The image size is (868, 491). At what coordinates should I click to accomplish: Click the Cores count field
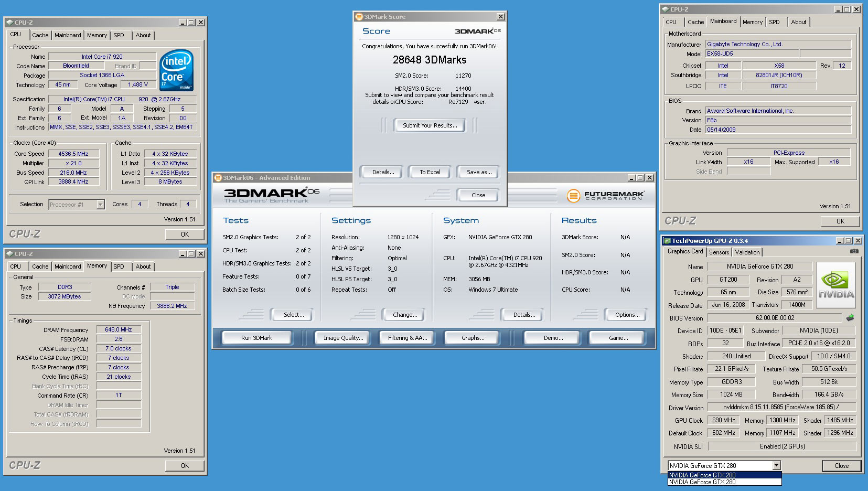click(x=140, y=204)
